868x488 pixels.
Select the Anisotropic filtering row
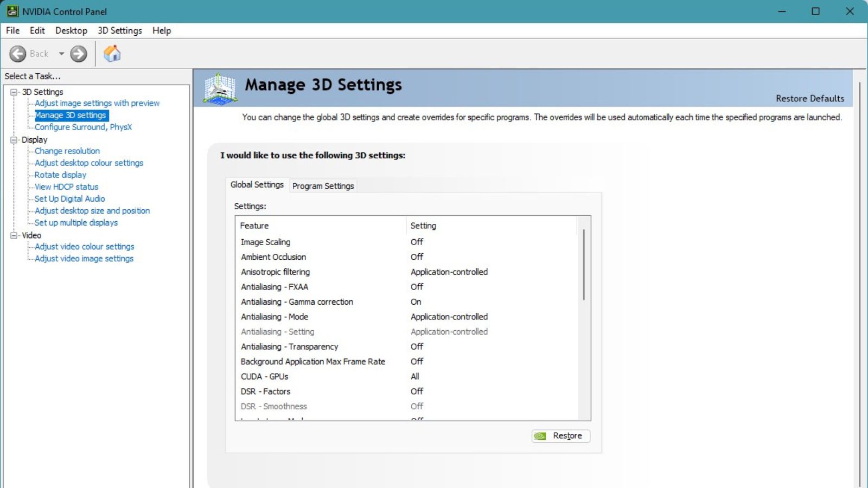point(407,272)
